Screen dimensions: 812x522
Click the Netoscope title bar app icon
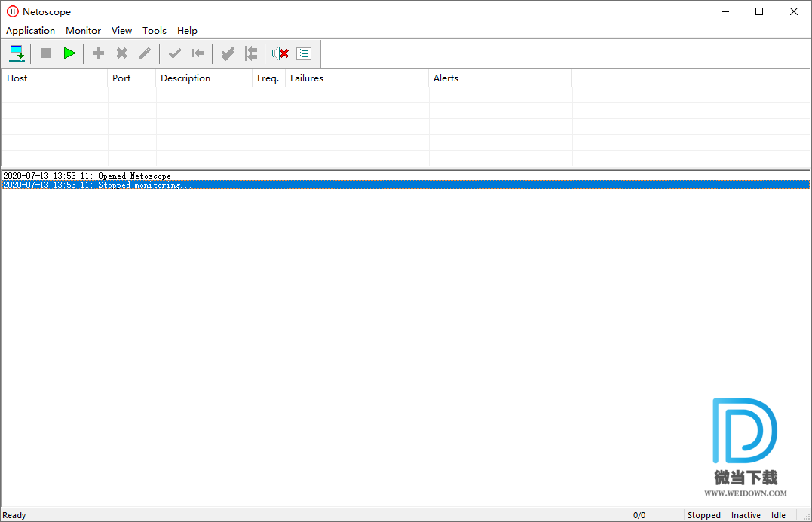point(12,11)
